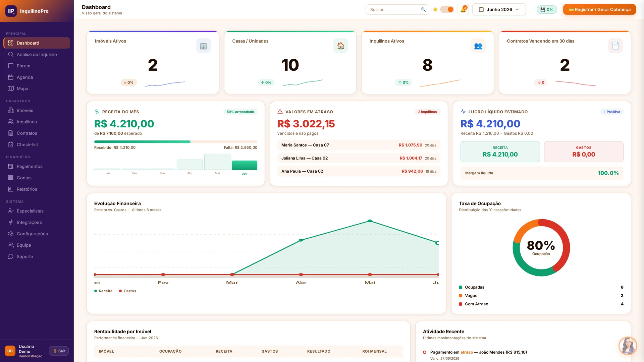644x362 pixels.
Task: Click the + Positivo badge
Action: coord(612,112)
